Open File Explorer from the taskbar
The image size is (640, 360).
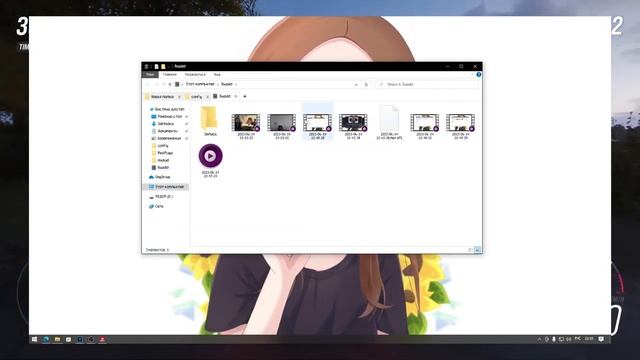(57, 340)
